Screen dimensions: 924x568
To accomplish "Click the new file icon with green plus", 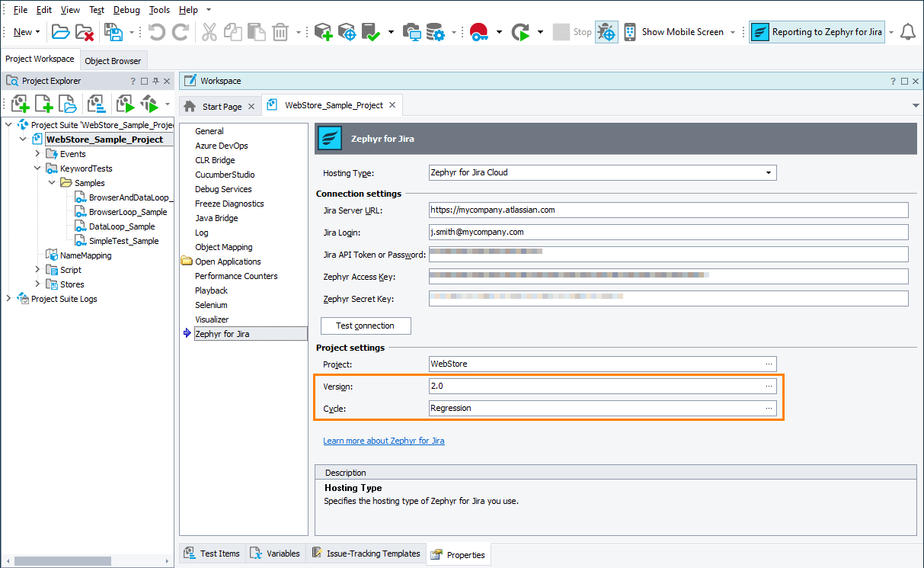I will (x=44, y=104).
